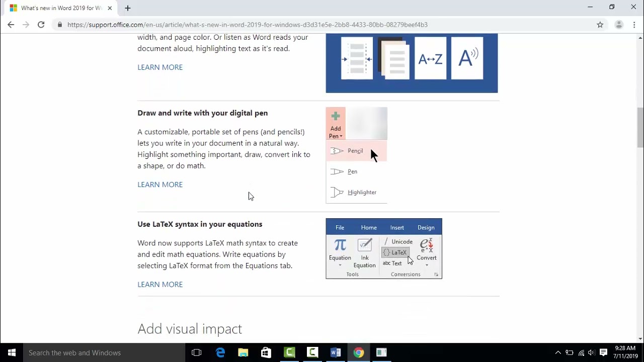Screen dimensions: 644x362
Task: Go back with Chrome's back arrow
Action: pos(11,25)
